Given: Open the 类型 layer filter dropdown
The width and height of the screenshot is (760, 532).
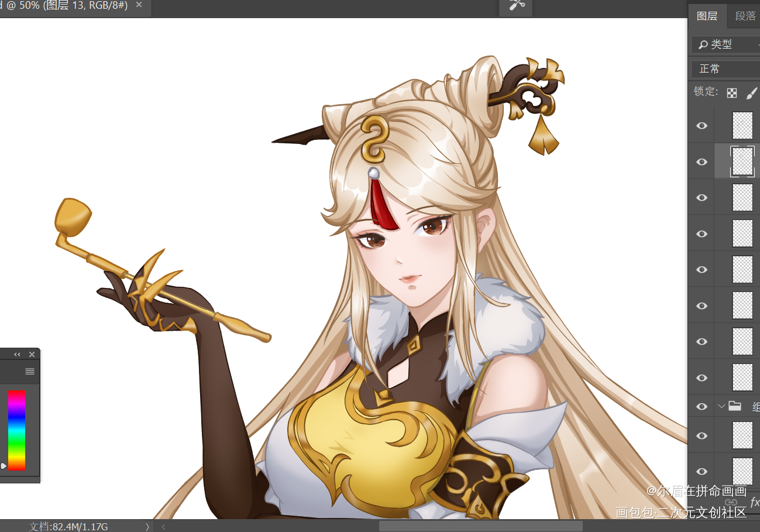Looking at the screenshot, I should (x=725, y=44).
